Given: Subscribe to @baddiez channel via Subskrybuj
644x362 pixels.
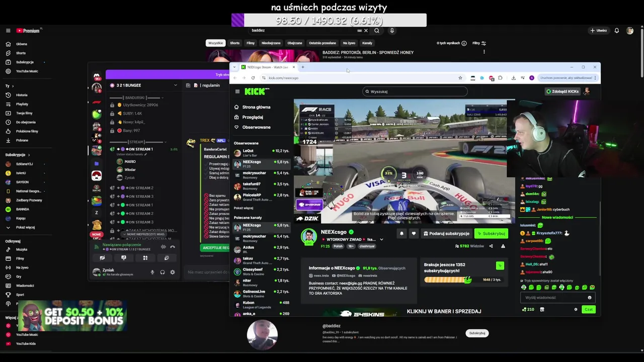Looking at the screenshot, I should [477, 333].
